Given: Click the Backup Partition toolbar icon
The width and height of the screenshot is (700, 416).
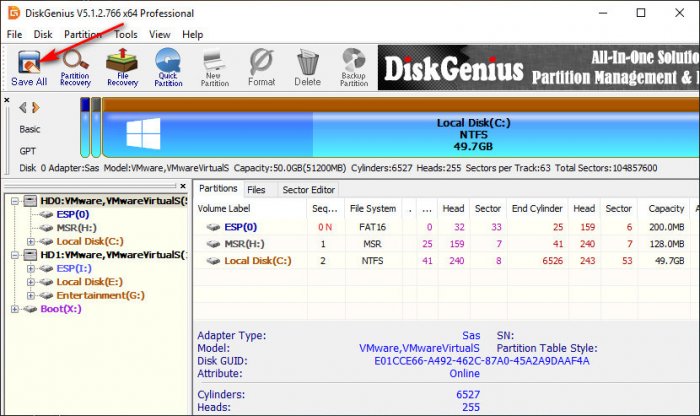Looking at the screenshot, I should 354,68.
